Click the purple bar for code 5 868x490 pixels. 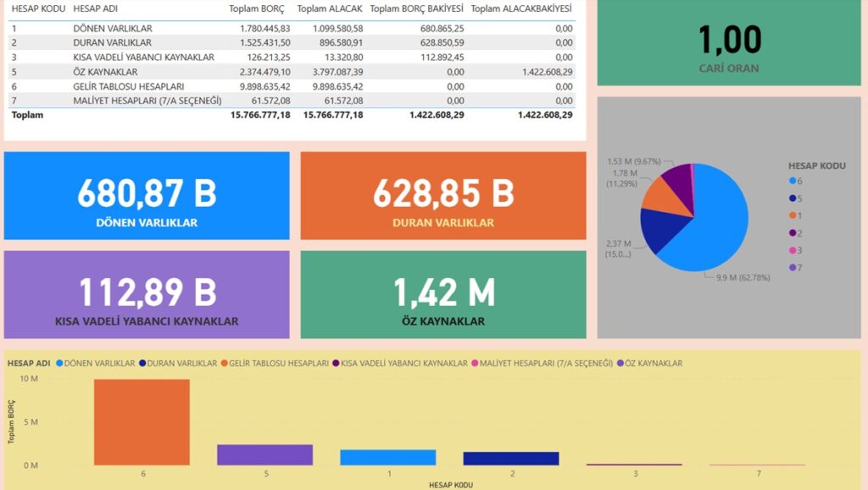click(264, 454)
